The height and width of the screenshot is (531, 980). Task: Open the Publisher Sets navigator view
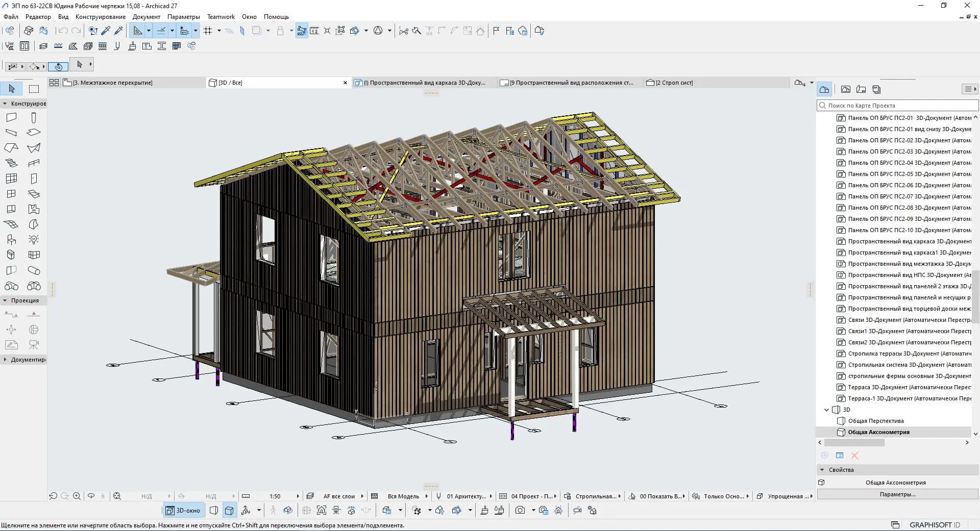point(876,89)
